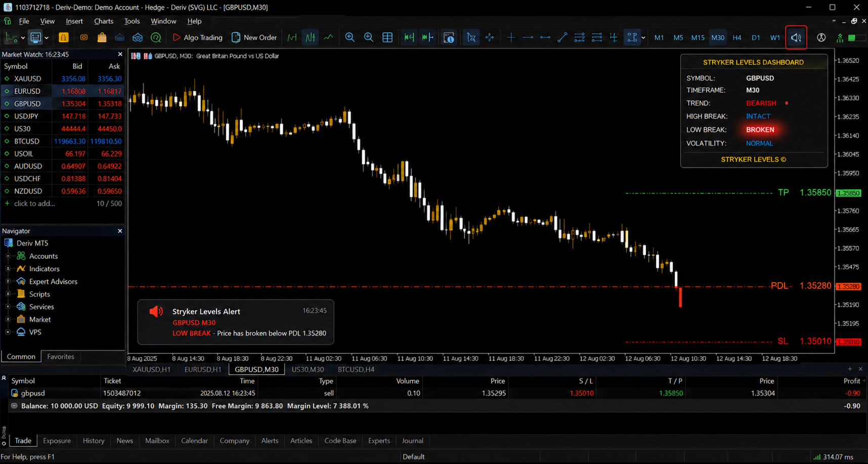Open the Charts menu
This screenshot has height=464, width=868.
[x=104, y=21]
